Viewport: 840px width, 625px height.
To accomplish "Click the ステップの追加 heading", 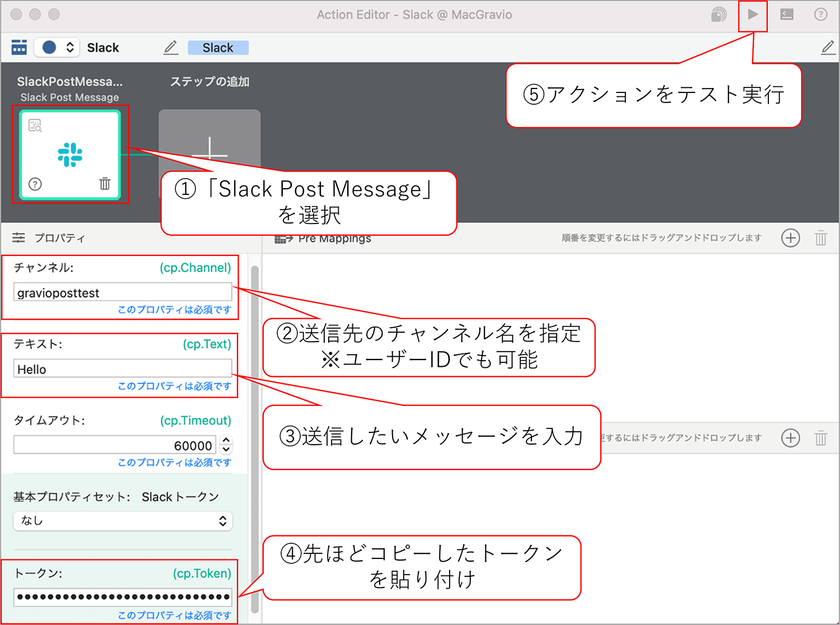I will 209,82.
